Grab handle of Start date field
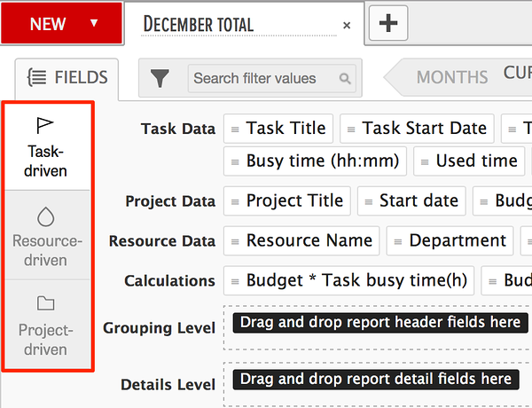The height and width of the screenshot is (408, 532). click(x=369, y=202)
